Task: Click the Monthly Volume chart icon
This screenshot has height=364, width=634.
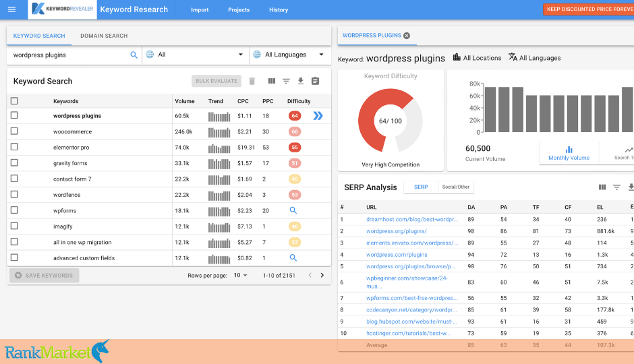Action: tap(569, 150)
